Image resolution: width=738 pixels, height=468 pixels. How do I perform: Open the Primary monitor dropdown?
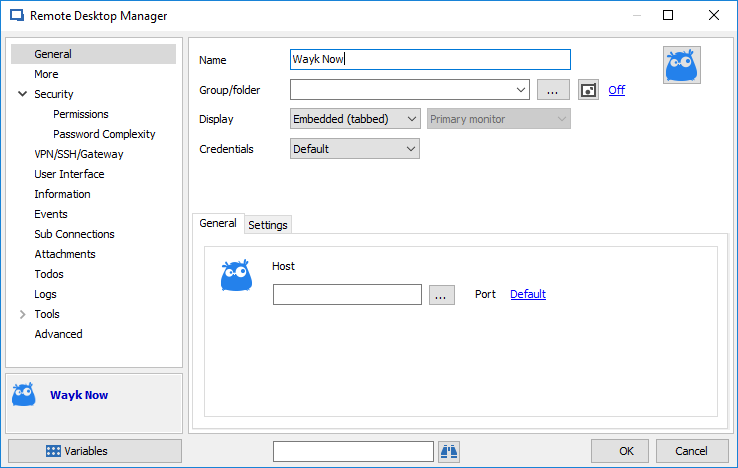498,119
